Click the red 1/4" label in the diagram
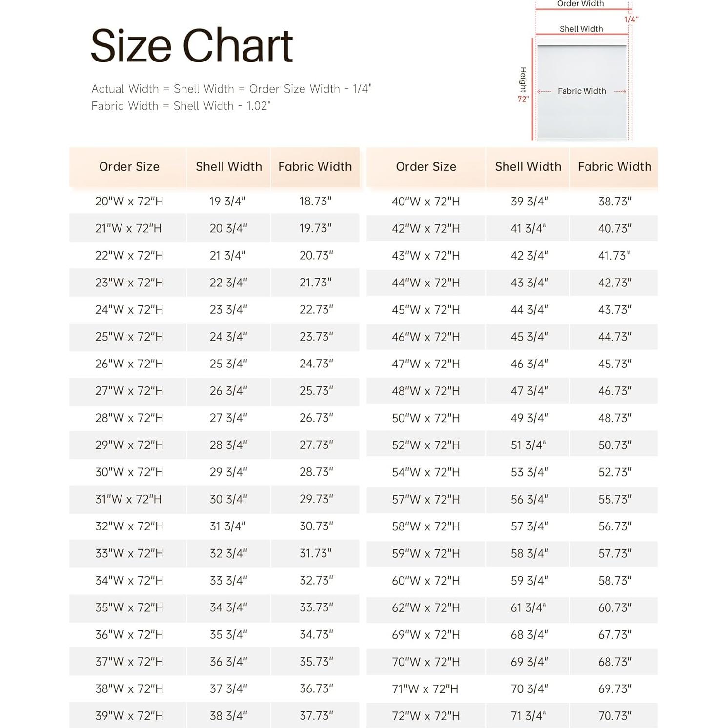The height and width of the screenshot is (728, 728). click(630, 20)
